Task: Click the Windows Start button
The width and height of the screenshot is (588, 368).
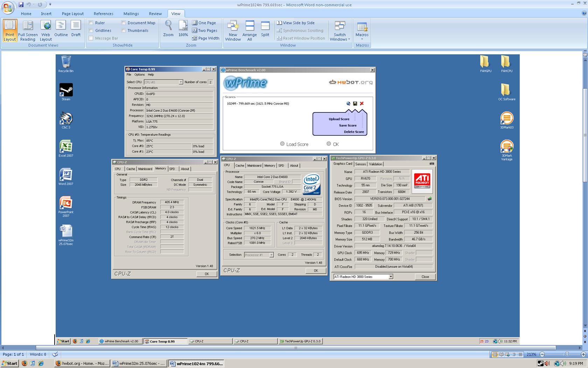Action: (x=10, y=363)
